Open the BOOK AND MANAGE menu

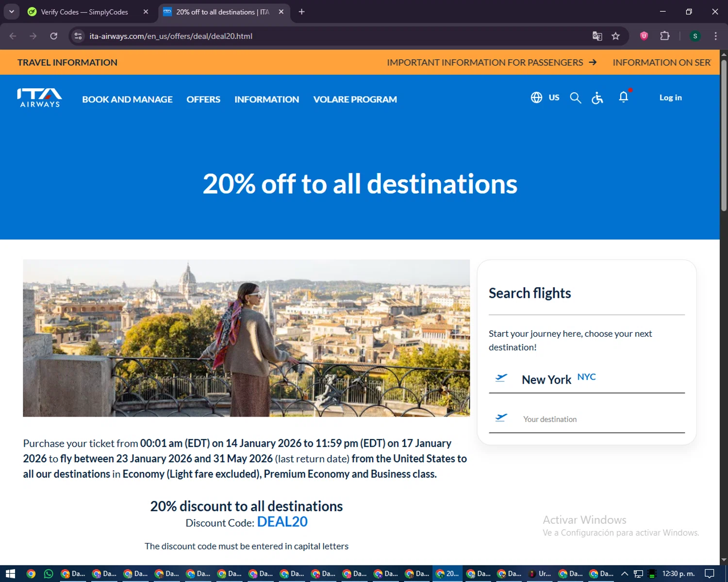click(x=127, y=99)
